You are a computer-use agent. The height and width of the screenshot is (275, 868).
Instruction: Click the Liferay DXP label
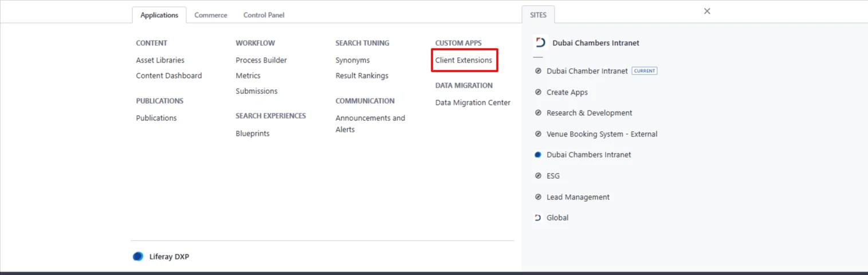coord(169,257)
